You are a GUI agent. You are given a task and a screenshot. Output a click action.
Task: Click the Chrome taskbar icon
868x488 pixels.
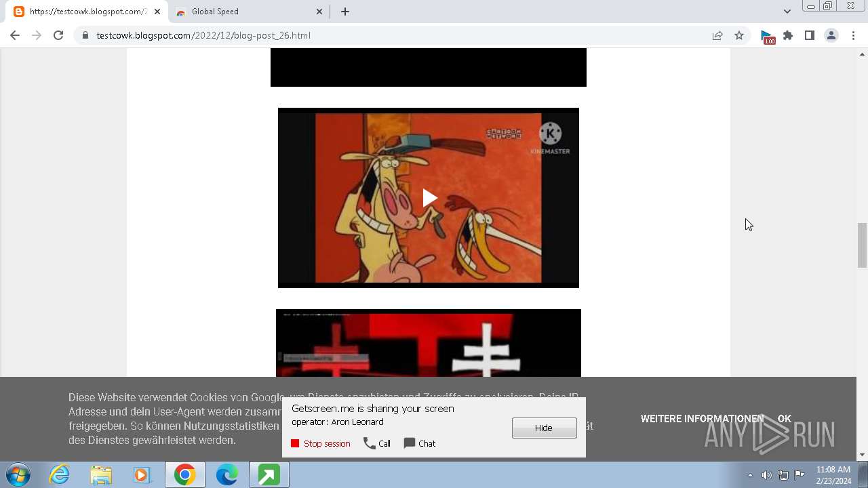point(184,474)
